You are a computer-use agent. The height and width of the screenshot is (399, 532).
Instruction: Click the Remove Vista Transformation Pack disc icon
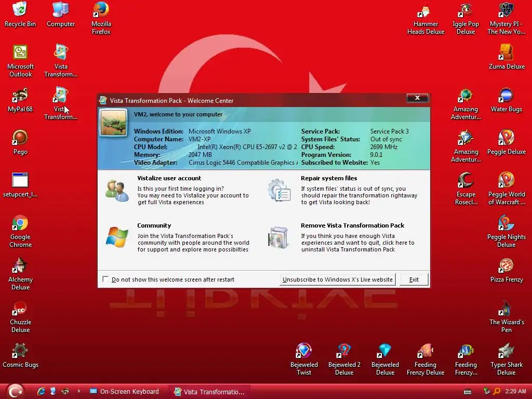click(x=278, y=238)
